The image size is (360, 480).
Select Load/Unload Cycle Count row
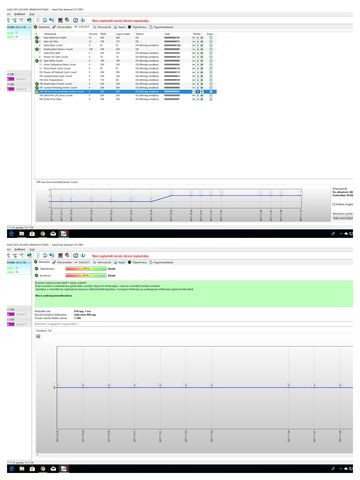[x=126, y=76]
